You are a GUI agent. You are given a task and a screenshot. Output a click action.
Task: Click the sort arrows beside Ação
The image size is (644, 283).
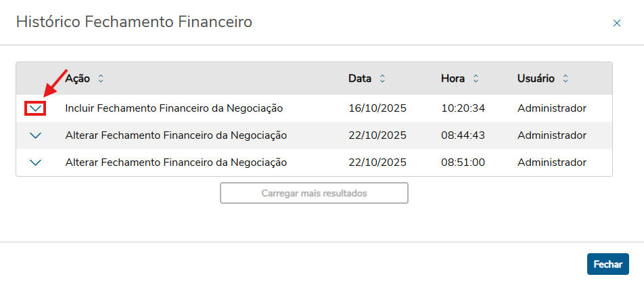pyautogui.click(x=101, y=79)
